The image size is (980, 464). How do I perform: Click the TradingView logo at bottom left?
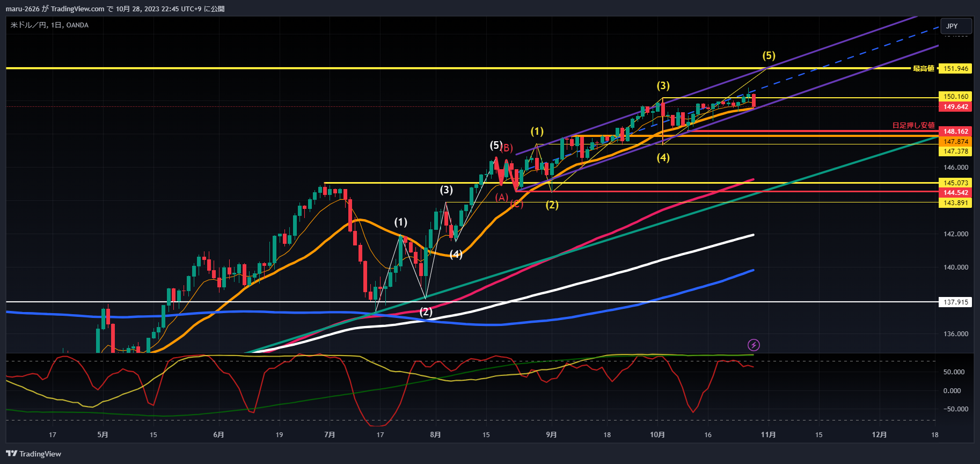click(x=33, y=454)
